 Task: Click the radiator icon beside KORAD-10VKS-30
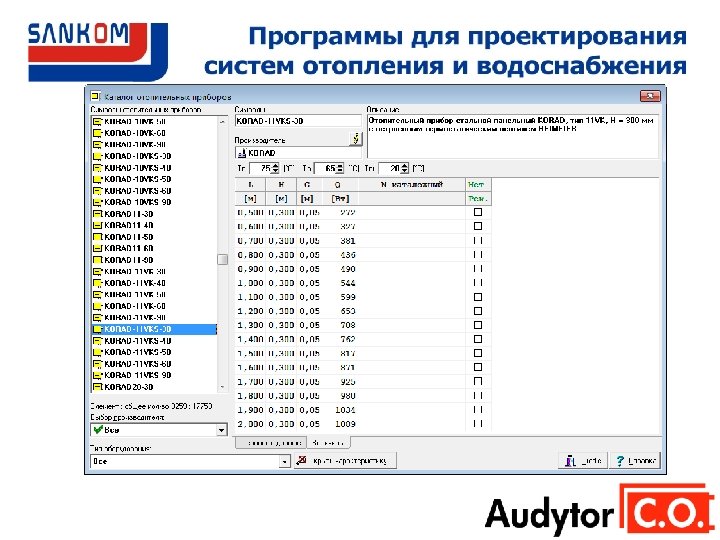pyautogui.click(x=97, y=156)
